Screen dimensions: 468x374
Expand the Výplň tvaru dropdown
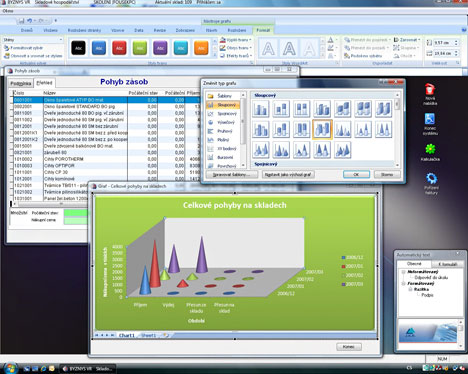(236, 40)
